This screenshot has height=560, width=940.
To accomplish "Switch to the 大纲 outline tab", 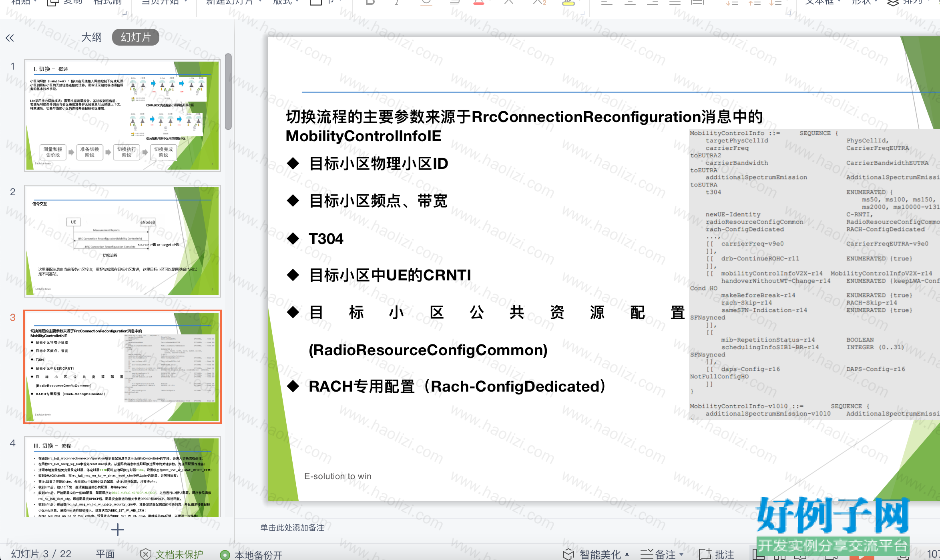I will point(92,37).
